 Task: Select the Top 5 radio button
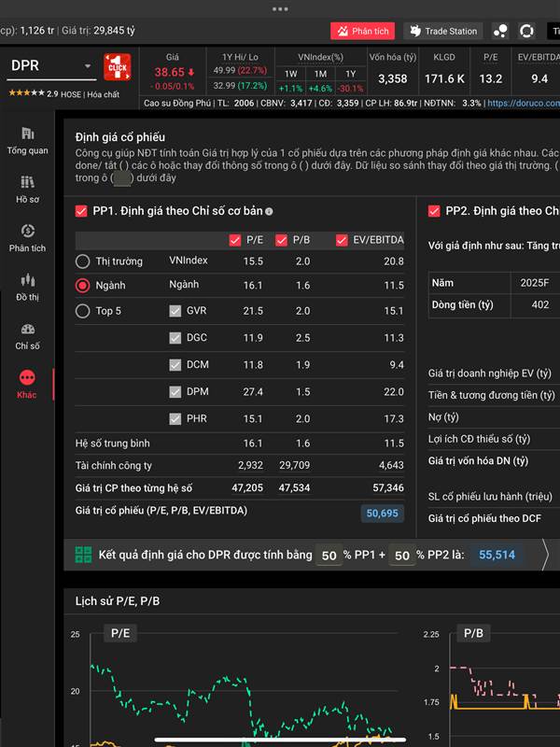pyautogui.click(x=83, y=311)
